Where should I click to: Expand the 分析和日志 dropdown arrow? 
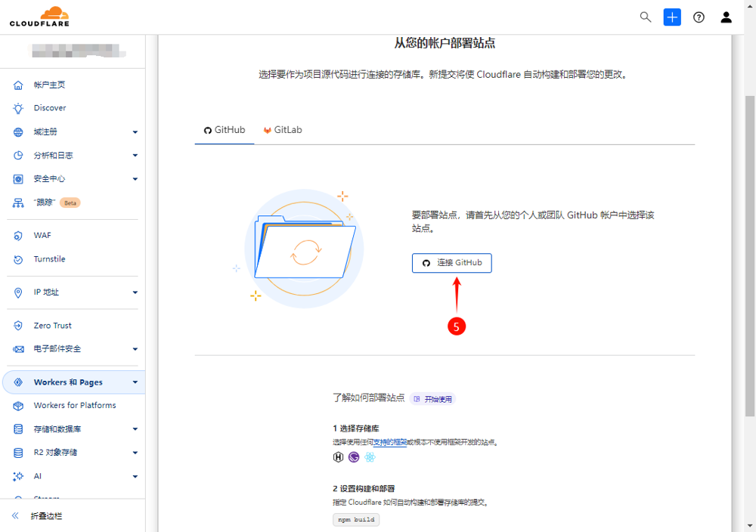135,156
